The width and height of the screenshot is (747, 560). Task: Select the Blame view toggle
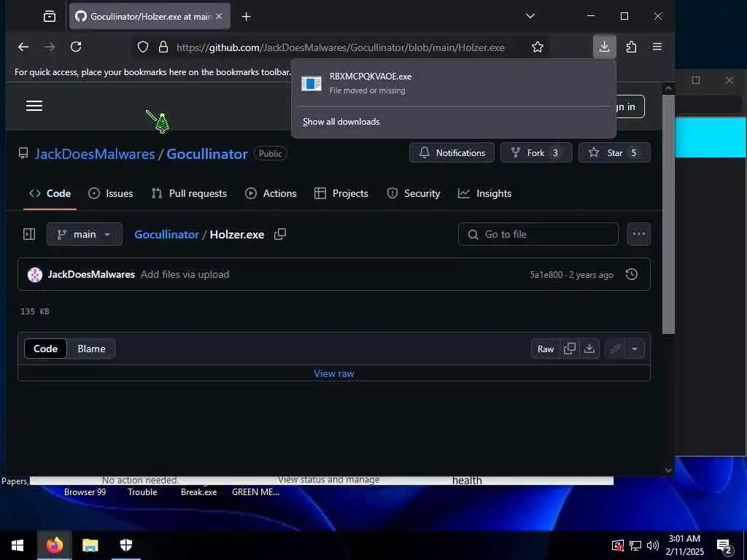pos(91,349)
